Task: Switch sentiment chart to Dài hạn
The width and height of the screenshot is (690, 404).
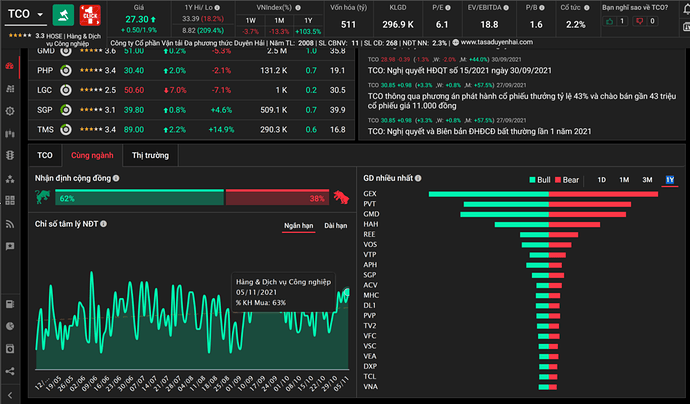Action: coord(337,227)
